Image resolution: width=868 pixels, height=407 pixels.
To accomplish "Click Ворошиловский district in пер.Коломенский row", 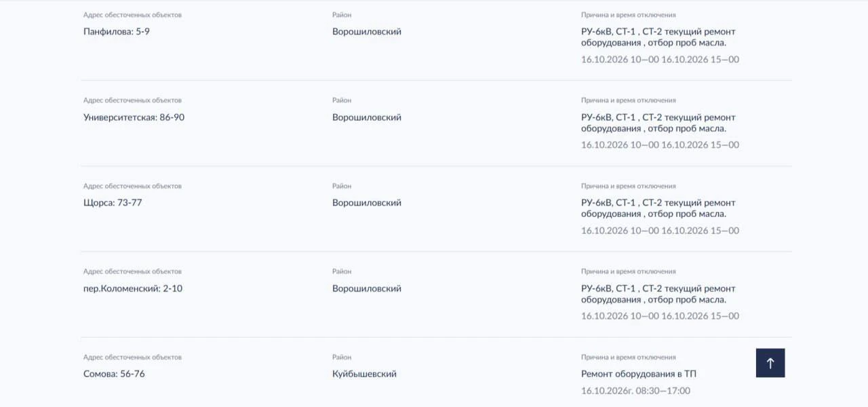I will (x=367, y=288).
